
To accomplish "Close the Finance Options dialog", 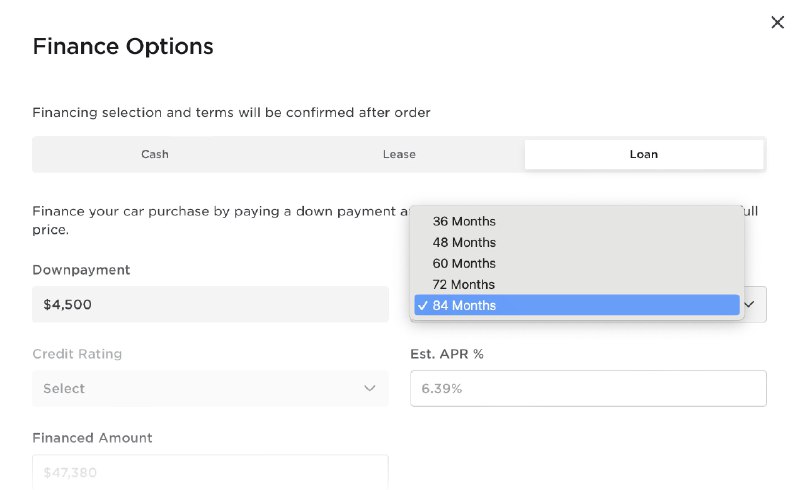I will tap(777, 22).
